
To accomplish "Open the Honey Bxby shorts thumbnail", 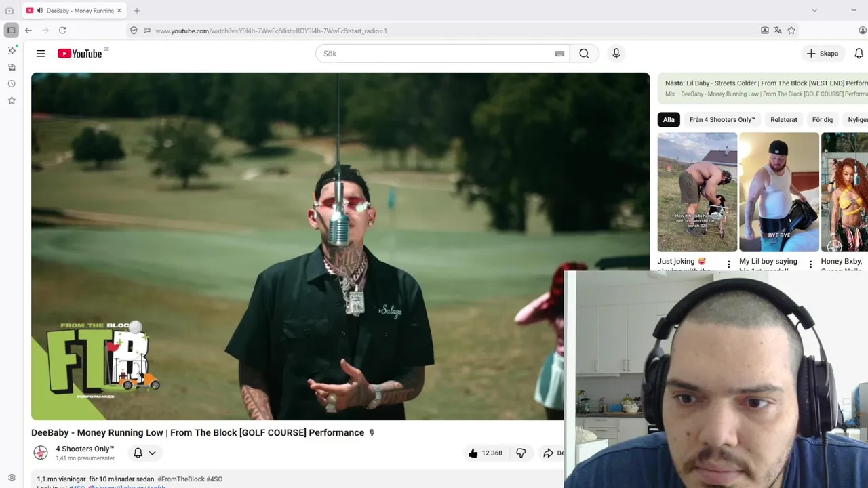I will [x=845, y=192].
